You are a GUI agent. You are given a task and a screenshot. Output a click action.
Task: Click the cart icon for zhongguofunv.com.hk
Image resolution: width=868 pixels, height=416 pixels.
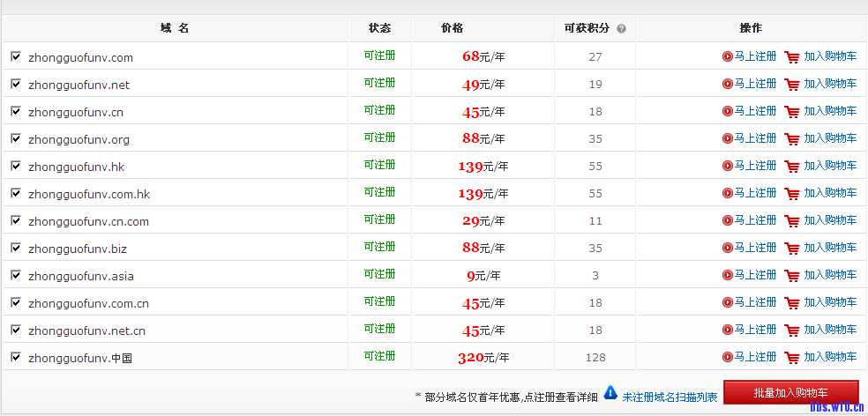[x=792, y=193]
